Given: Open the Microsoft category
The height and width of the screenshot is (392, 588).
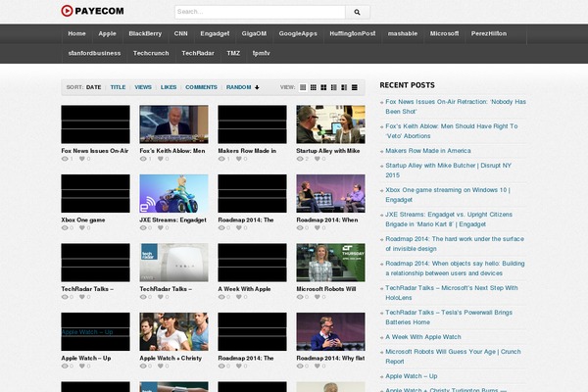Looking at the screenshot, I should 444,33.
